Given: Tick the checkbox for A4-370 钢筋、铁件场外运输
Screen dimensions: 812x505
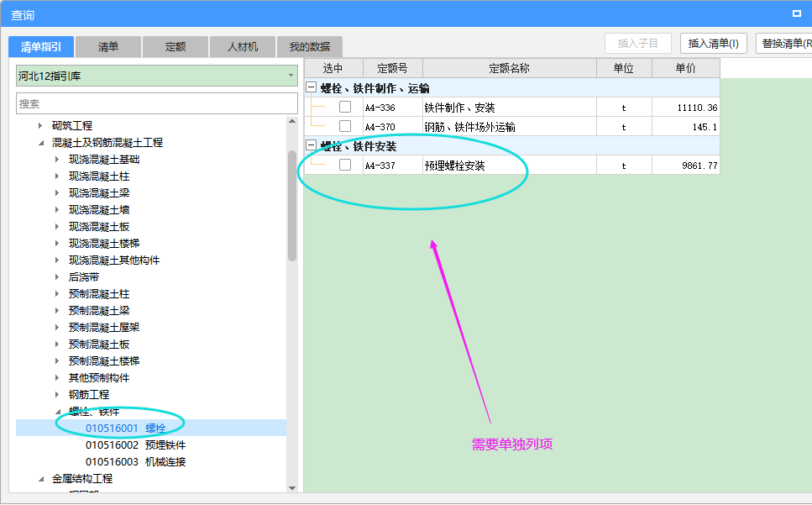Looking at the screenshot, I should [x=345, y=126].
